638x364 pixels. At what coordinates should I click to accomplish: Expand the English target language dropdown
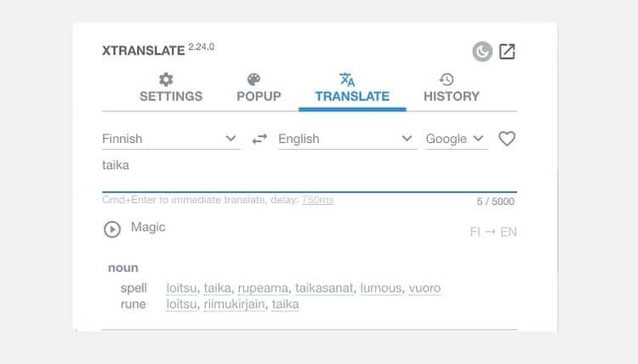pyautogui.click(x=347, y=139)
